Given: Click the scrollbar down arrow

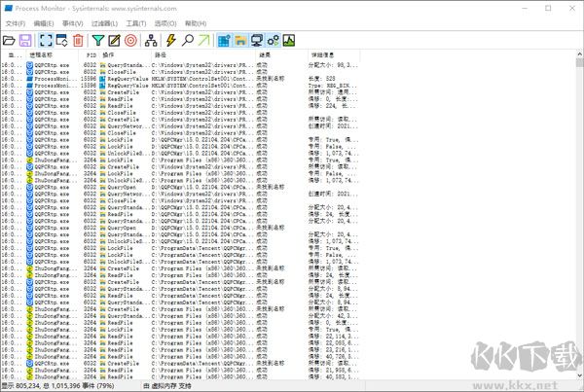Looking at the screenshot, I should click(x=579, y=375).
